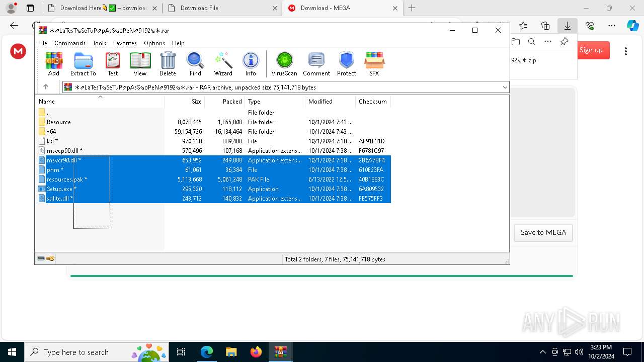The image size is (644, 362).
Task: Open File Explorer from taskbar
Action: click(x=231, y=352)
